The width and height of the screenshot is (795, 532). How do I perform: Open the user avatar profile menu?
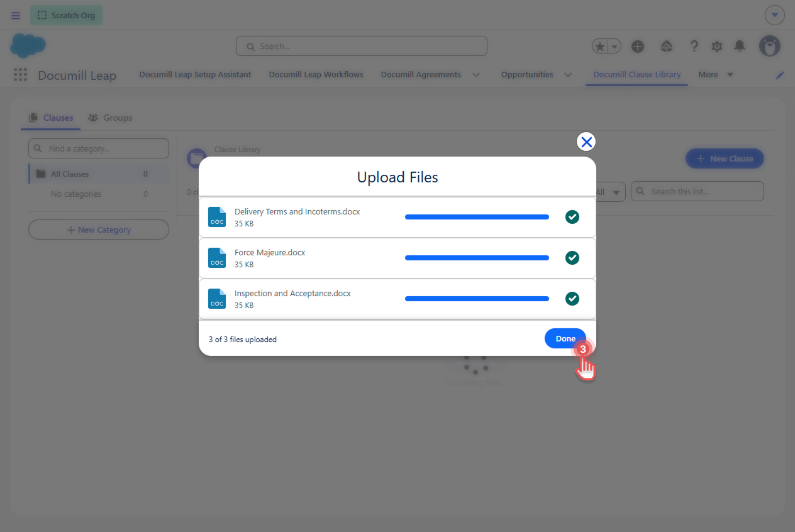click(770, 46)
